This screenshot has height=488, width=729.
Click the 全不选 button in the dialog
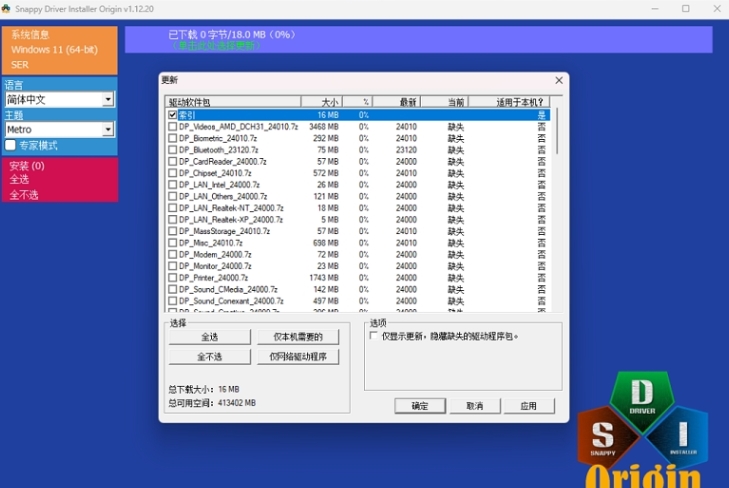pos(210,357)
